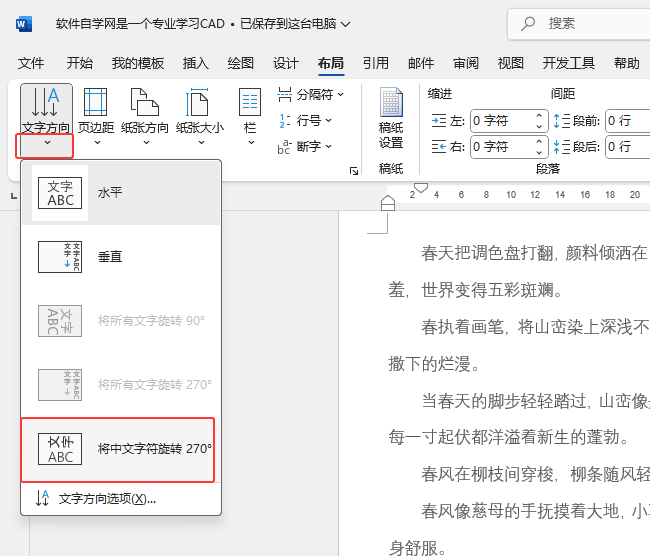The image size is (650, 556).
Task: Open Page Setup dialog launcher
Action: pyautogui.click(x=354, y=171)
